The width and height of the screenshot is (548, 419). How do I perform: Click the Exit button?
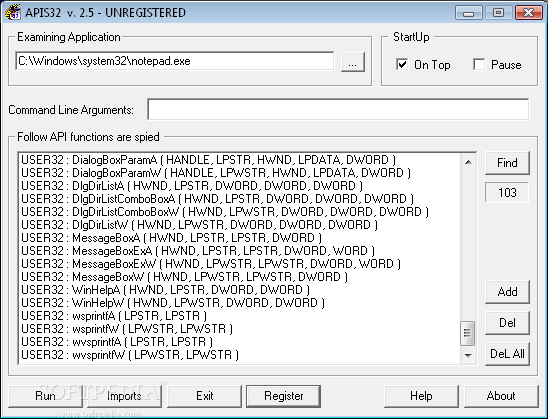coord(204,396)
